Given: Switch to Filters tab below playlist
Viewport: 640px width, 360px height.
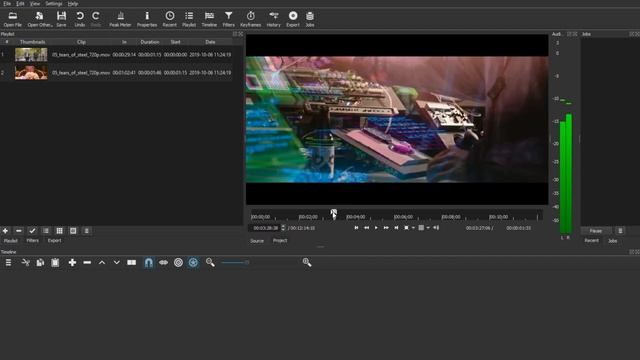Looking at the screenshot, I should tap(33, 241).
